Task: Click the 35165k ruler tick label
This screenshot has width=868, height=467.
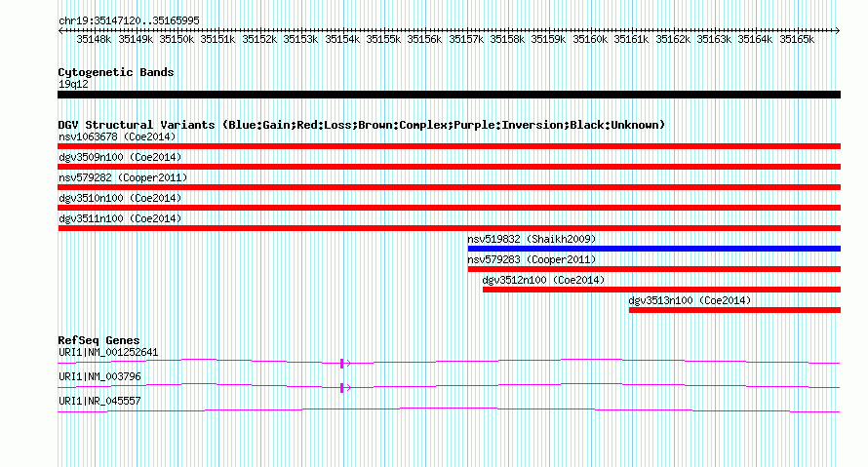Action: (797, 39)
